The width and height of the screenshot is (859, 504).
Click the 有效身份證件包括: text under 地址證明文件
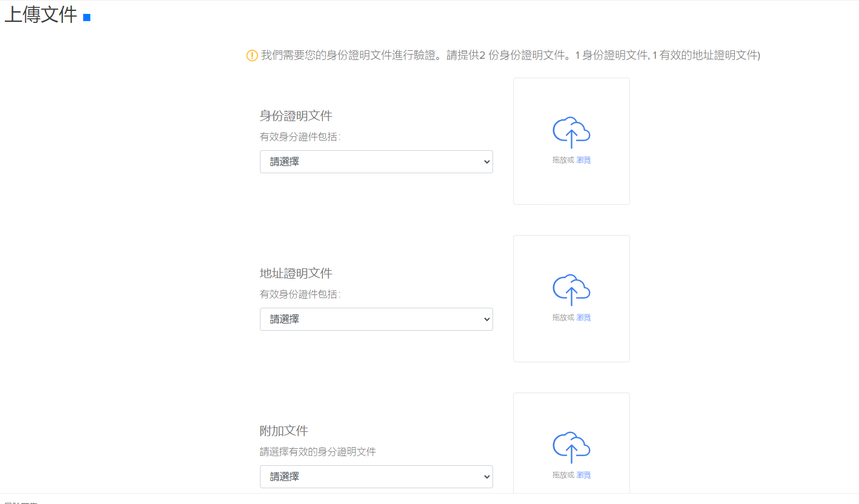300,294
